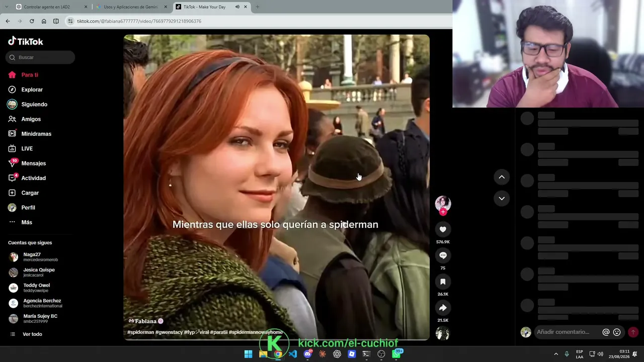The width and height of the screenshot is (644, 362).
Task: Go forward in browser history
Action: click(x=20, y=21)
